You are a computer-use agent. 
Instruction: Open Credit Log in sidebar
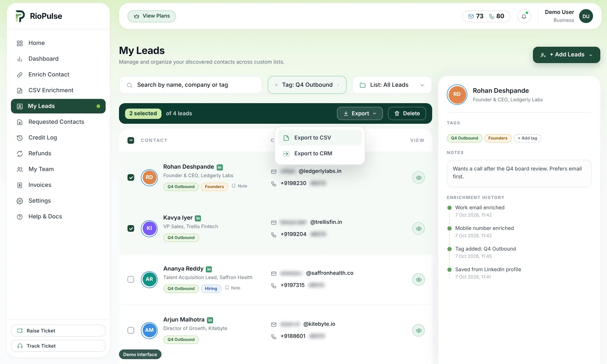58,138
